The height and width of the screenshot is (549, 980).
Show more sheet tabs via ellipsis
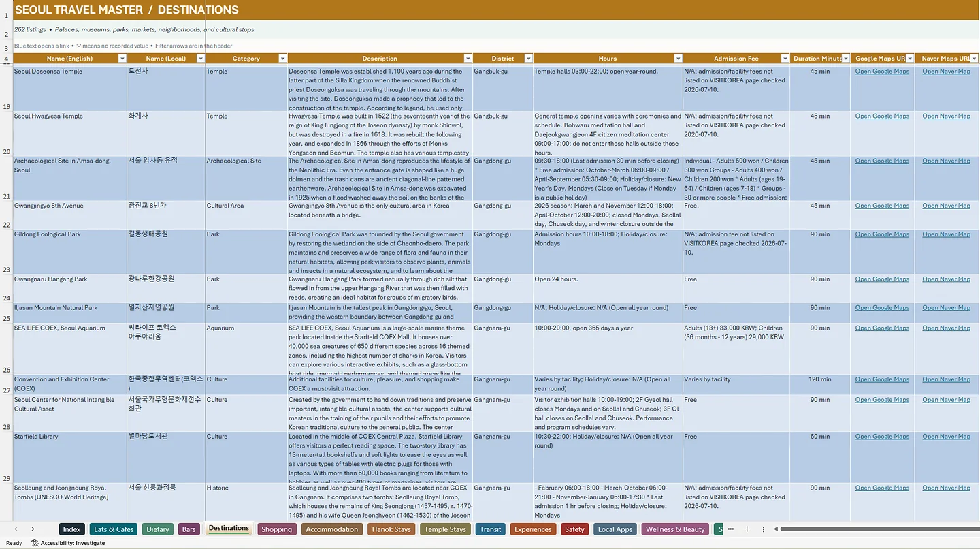(x=731, y=529)
